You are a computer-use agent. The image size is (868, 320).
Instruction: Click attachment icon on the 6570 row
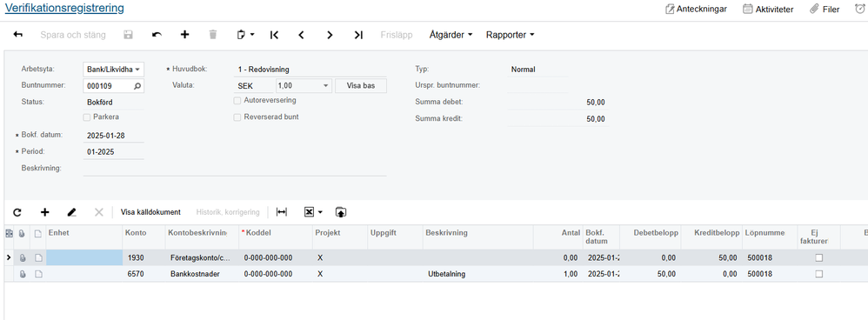[23, 274]
